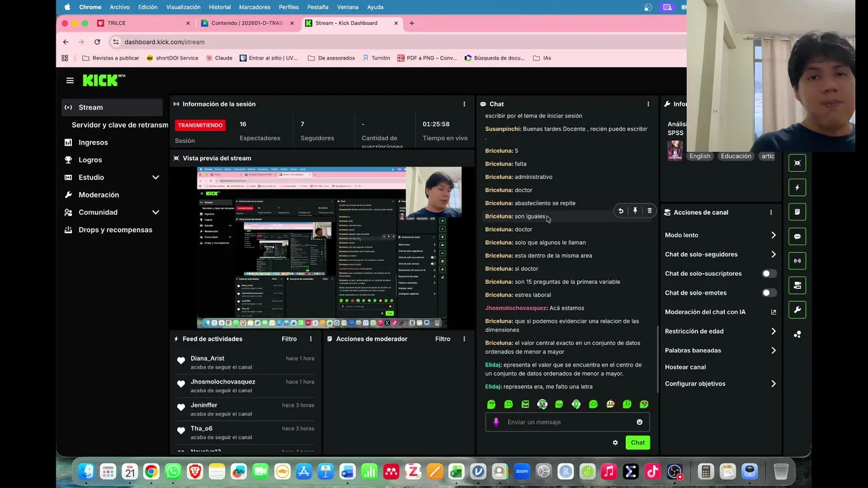Click broadcast signal icon in right sidebar
The height and width of the screenshot is (488, 868).
797,261
